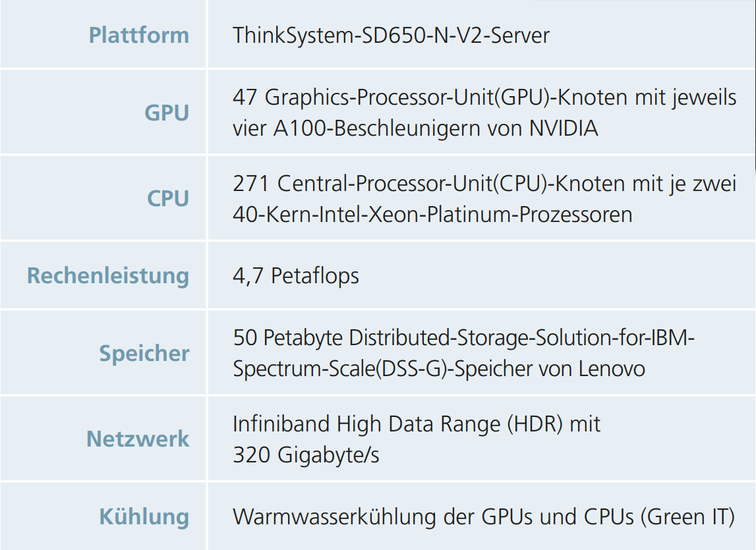Screen dimensions: 756x550
Task: Click the word Lenovo in the Speicher row
Action: click(x=612, y=368)
